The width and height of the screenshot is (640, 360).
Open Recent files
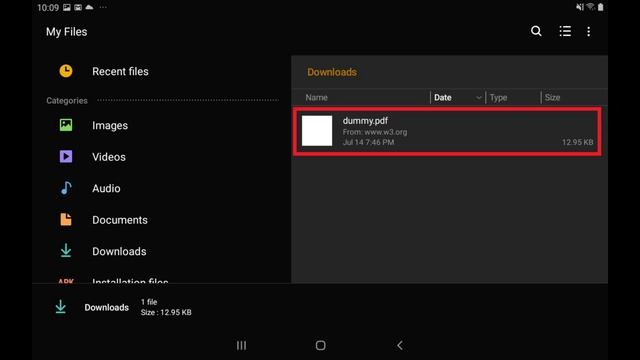(x=120, y=71)
